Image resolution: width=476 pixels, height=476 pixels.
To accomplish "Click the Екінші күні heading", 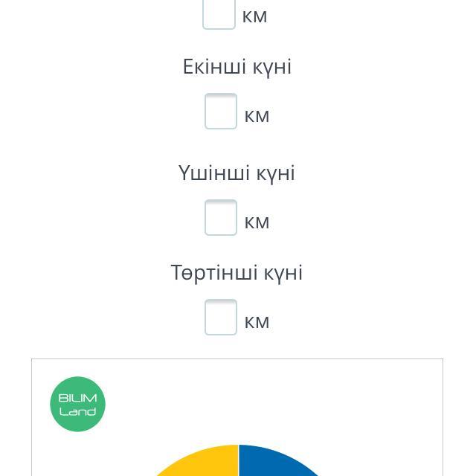I will pos(237,67).
